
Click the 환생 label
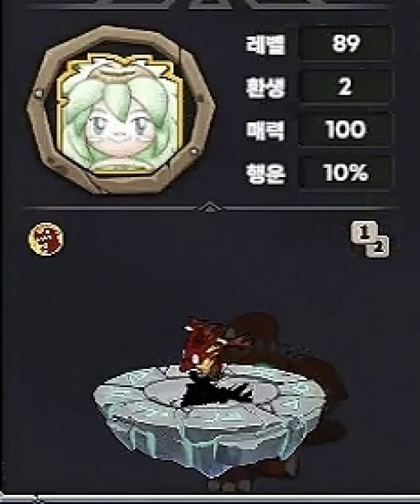[x=265, y=87]
